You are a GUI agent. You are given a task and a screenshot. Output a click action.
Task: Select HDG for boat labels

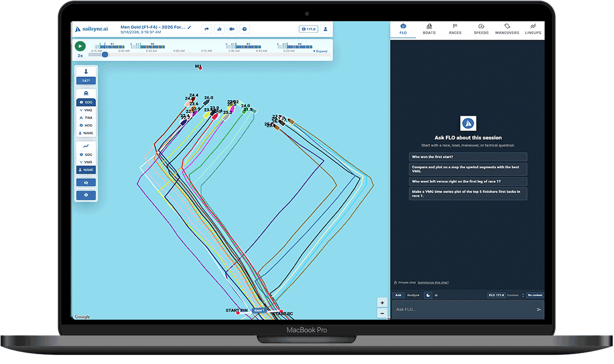[86, 125]
